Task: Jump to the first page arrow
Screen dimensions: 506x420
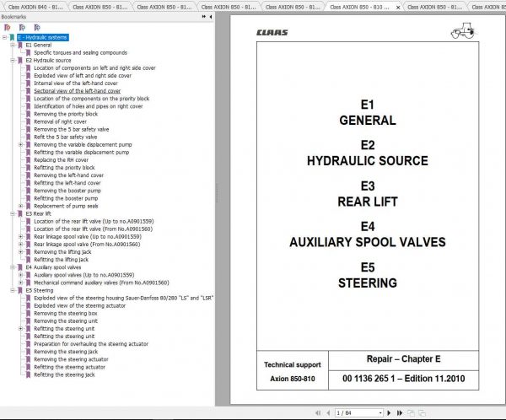Action: click(x=318, y=413)
